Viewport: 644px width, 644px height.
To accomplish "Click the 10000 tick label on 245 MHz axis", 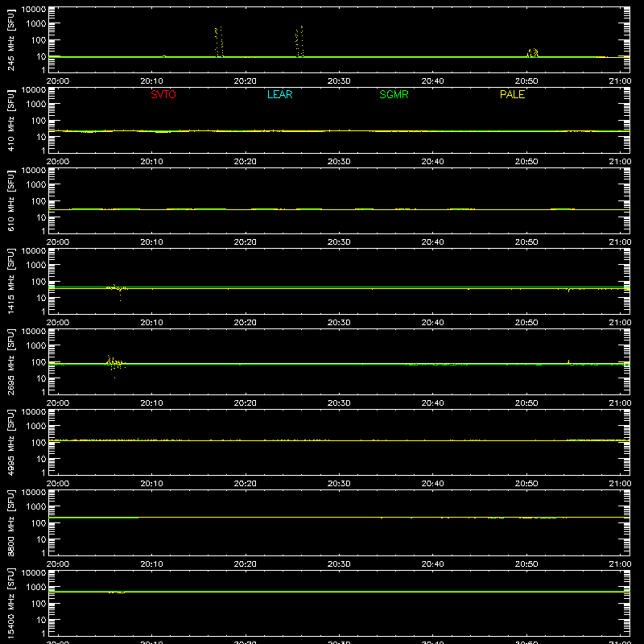I will (34, 9).
